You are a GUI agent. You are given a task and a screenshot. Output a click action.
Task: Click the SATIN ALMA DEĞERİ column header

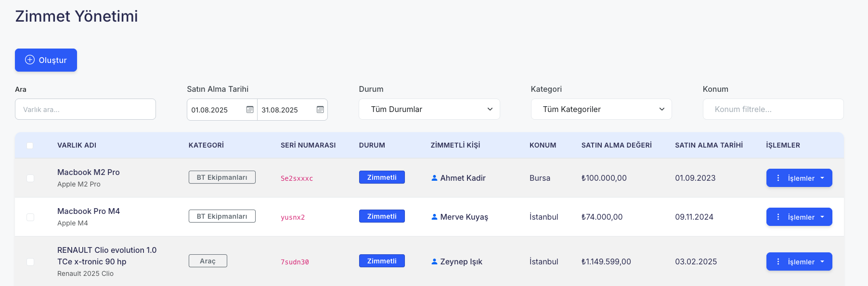click(x=616, y=145)
